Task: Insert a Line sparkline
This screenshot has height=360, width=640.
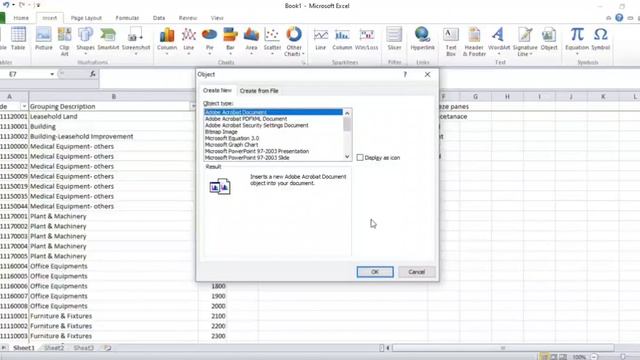Action: coord(321,39)
